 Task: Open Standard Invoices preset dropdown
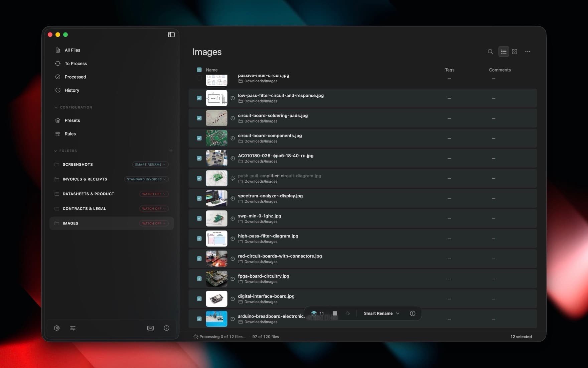(146, 179)
